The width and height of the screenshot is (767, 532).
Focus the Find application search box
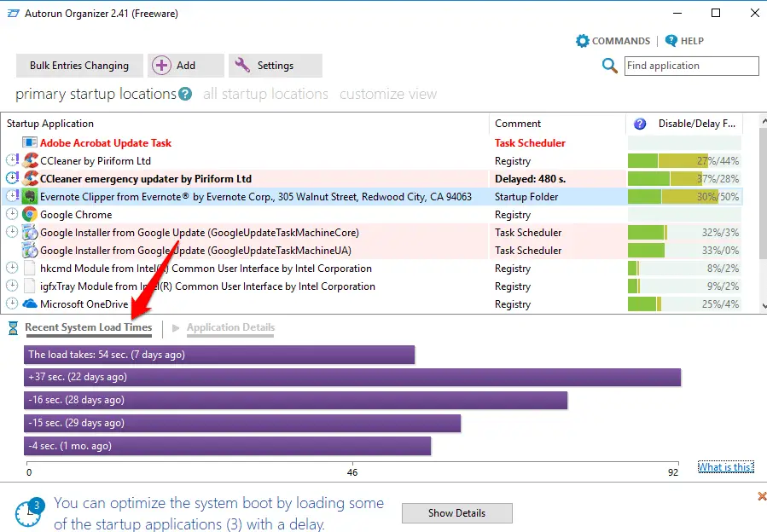(x=691, y=66)
